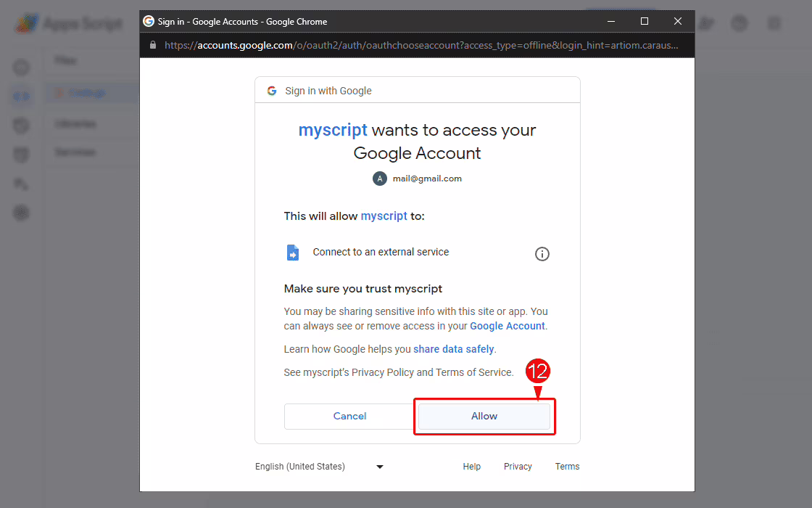Select the account avatar beside mail@gmail.com
Screen dimensions: 812x508
(x=379, y=179)
